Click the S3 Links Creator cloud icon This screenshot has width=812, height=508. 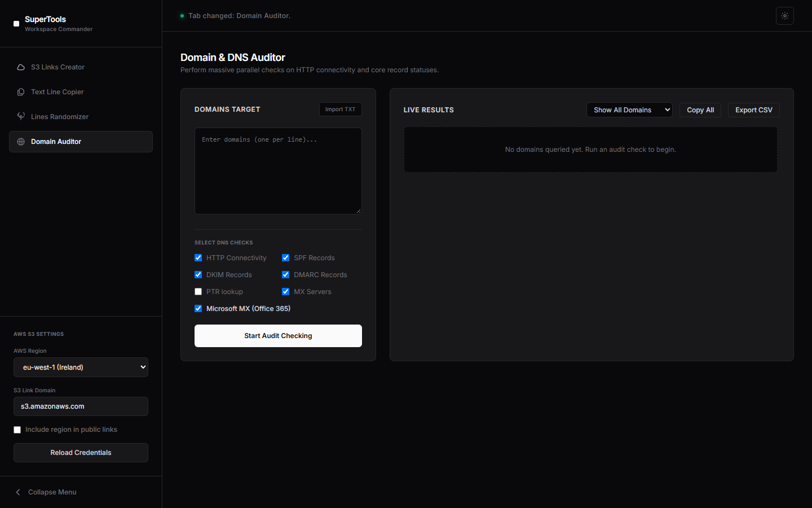coord(21,67)
